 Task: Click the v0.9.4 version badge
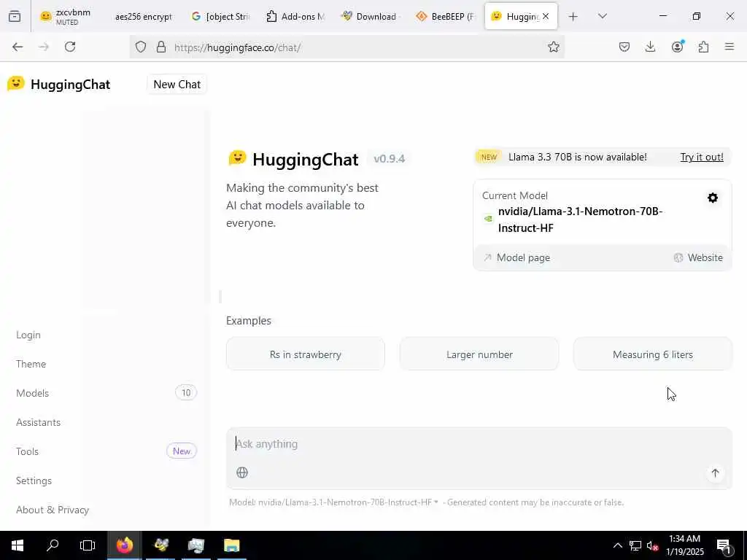pos(390,158)
